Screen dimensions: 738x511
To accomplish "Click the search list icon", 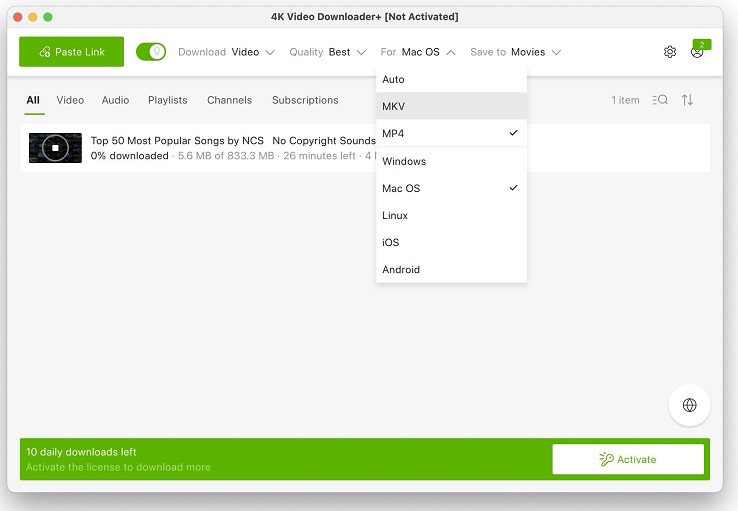I will point(660,100).
